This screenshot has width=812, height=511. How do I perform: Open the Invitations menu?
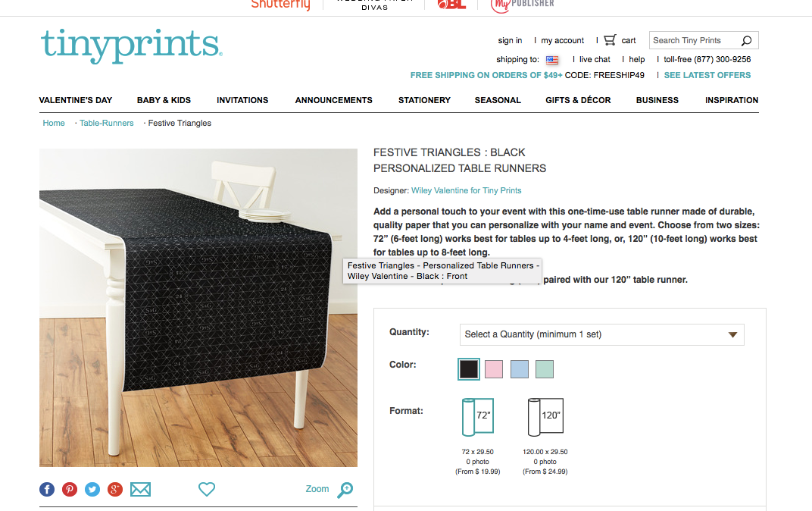(x=242, y=100)
